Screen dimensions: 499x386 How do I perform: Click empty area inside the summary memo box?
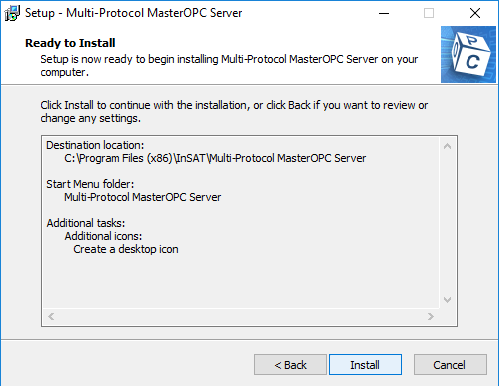coord(240,282)
